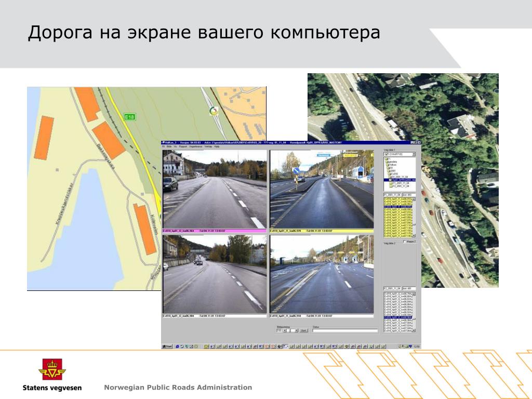Click the Start button next to Bildeavstemning
Screen dimensions: 532x399
pyautogui.click(x=303, y=330)
